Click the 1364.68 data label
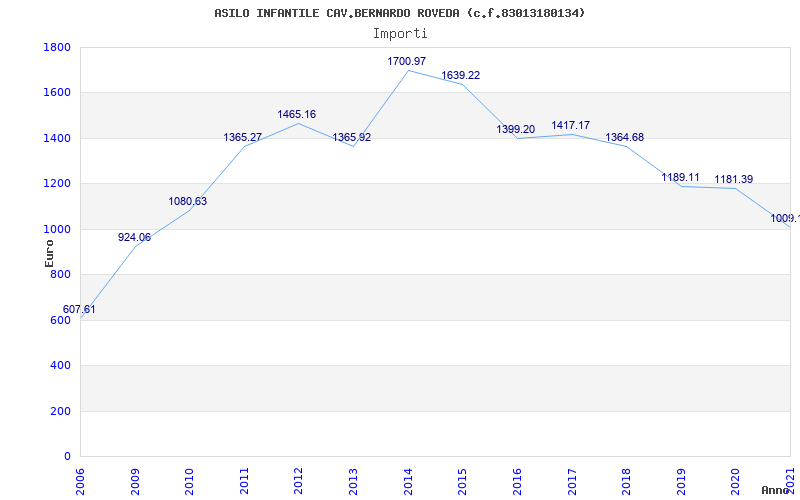 624,137
